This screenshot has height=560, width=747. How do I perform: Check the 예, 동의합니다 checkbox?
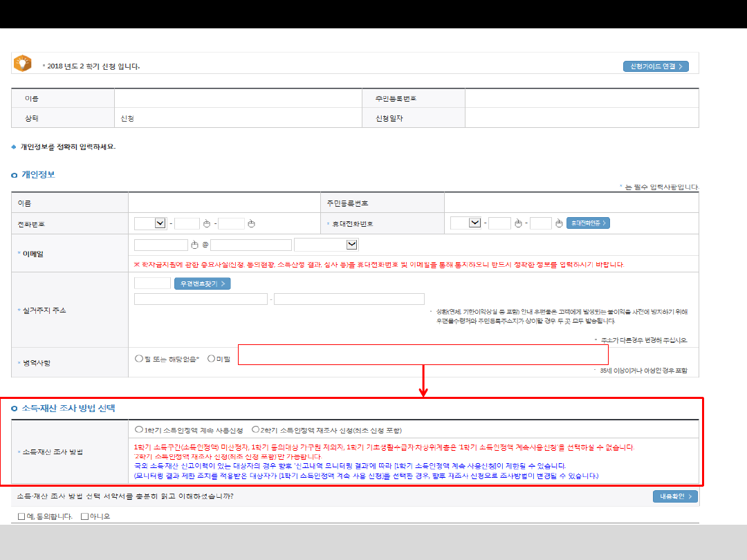[x=22, y=516]
